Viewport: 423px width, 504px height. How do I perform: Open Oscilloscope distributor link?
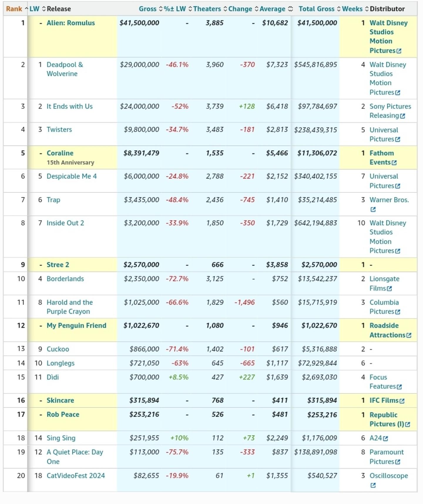[x=389, y=476]
